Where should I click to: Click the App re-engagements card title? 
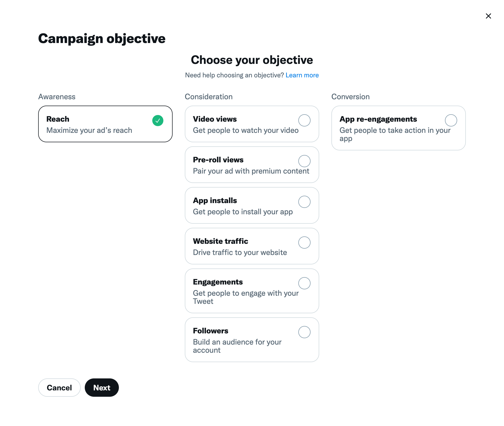[x=378, y=119]
